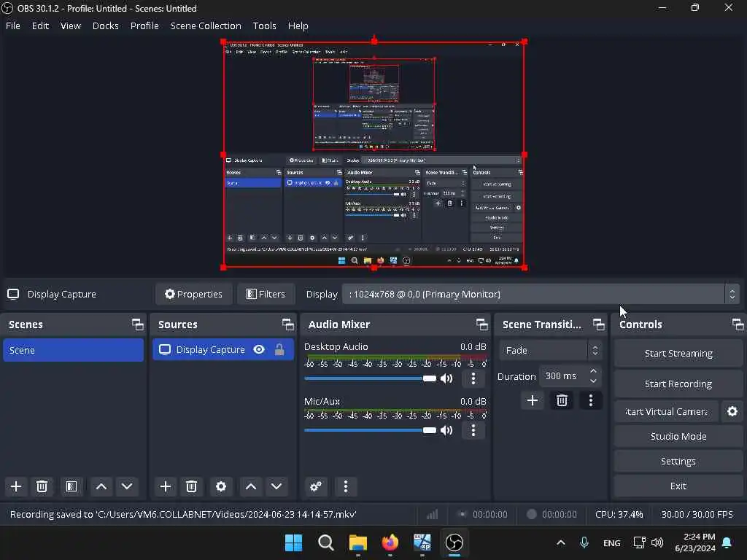747x560 pixels.
Task: Open source Filters button
Action: pos(266,295)
